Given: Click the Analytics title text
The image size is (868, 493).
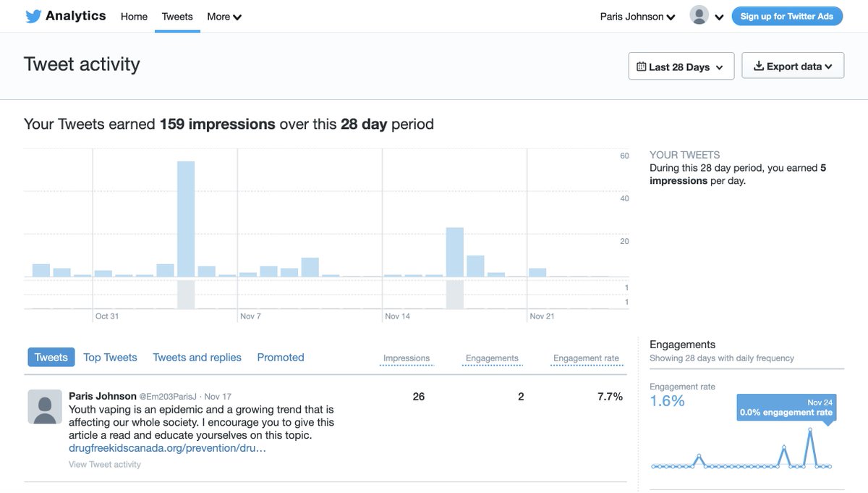Looking at the screenshot, I should (76, 15).
